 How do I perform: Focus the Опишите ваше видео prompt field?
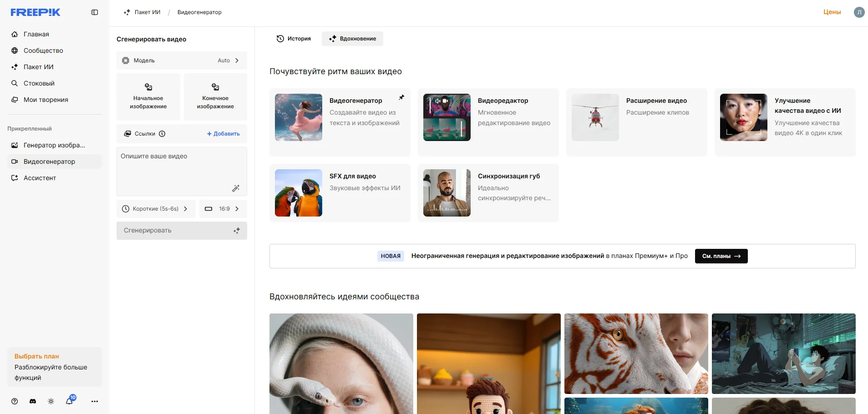pos(182,172)
